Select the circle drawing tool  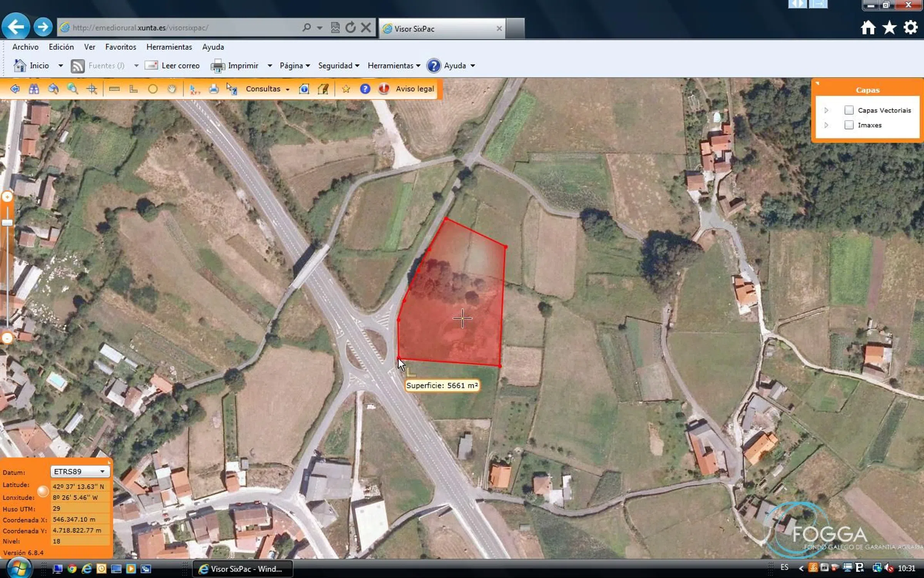(x=153, y=89)
